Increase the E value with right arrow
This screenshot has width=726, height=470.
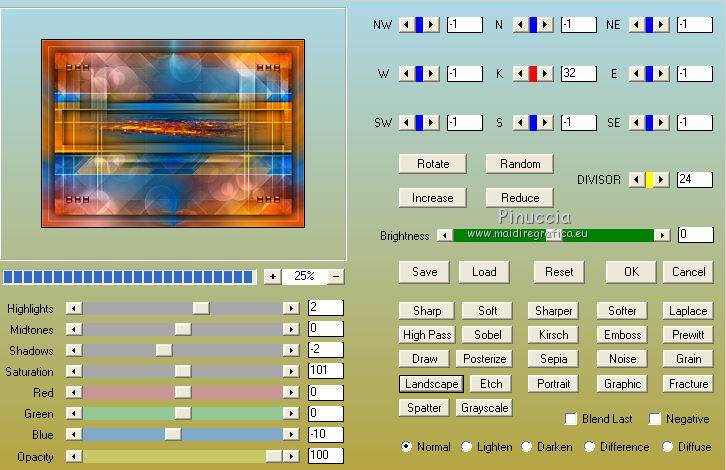(x=661, y=74)
